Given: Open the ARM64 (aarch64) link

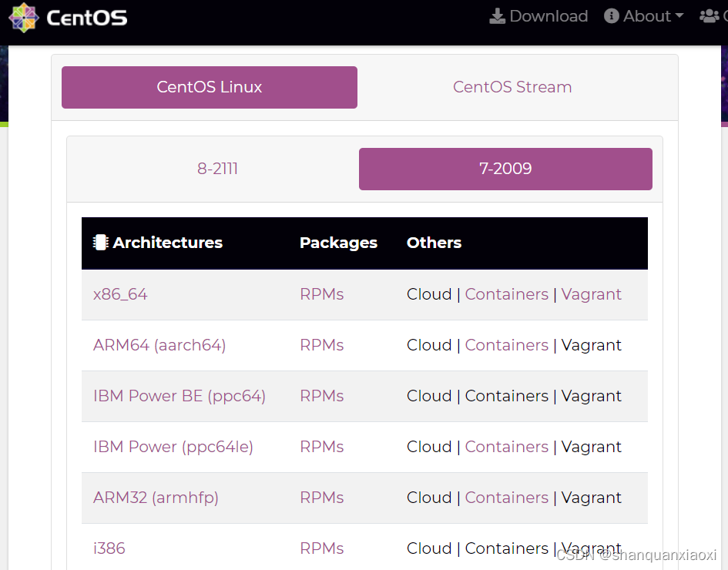Looking at the screenshot, I should [x=159, y=345].
